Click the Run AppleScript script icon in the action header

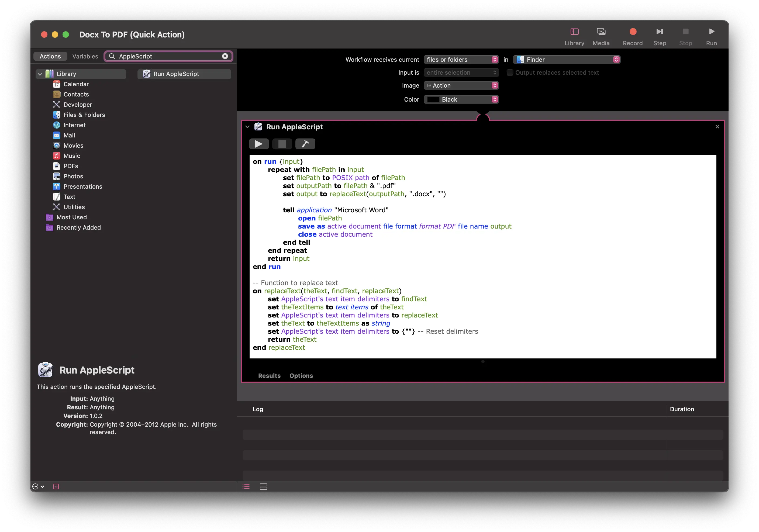coord(258,127)
